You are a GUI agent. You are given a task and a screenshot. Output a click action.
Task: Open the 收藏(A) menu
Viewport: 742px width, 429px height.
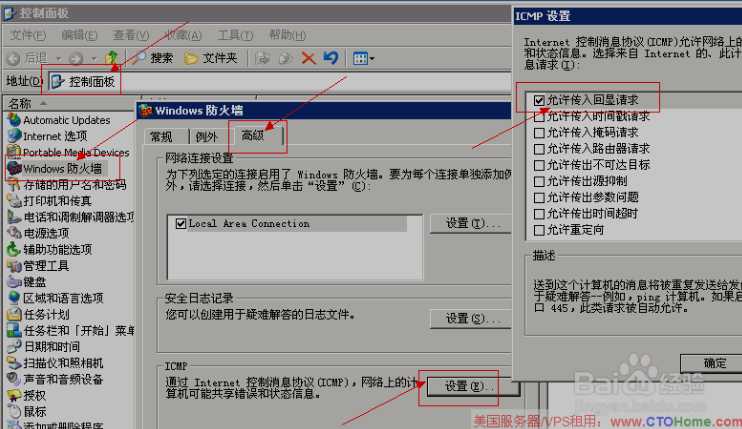[183, 35]
